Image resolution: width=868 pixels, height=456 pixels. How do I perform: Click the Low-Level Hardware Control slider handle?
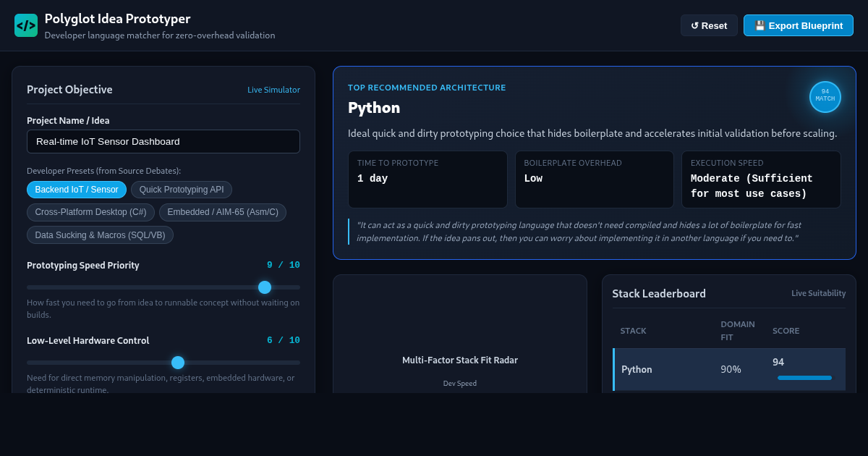[x=178, y=363]
